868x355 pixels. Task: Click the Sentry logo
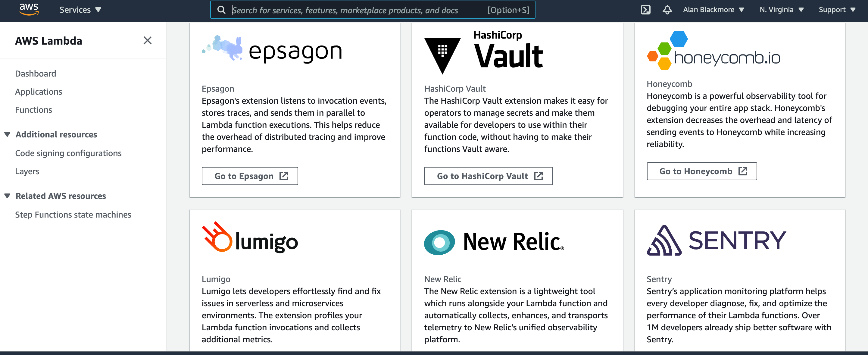tap(717, 241)
